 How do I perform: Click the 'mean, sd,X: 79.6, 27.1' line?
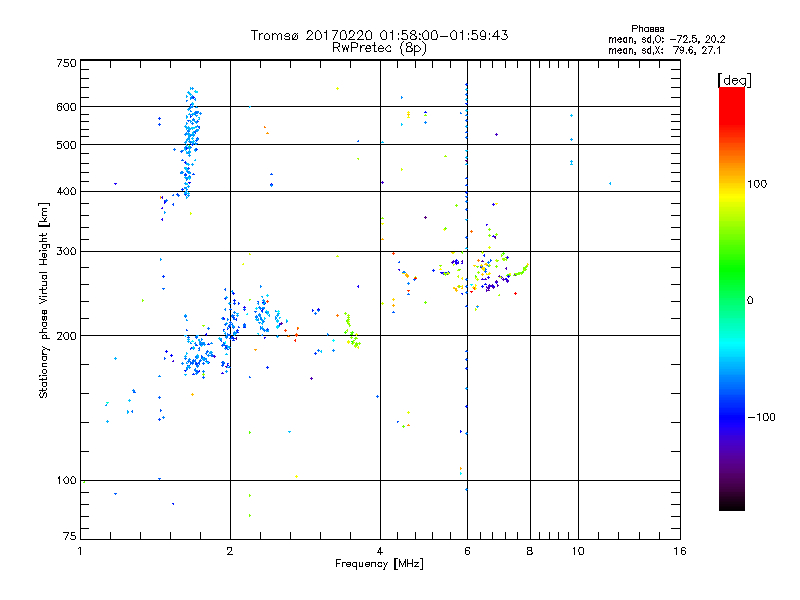tap(664, 51)
